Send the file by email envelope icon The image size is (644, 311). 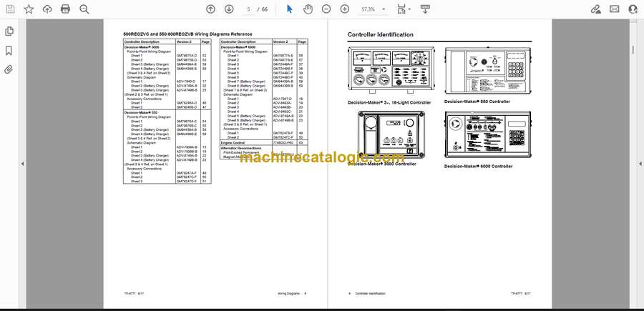pos(615,9)
